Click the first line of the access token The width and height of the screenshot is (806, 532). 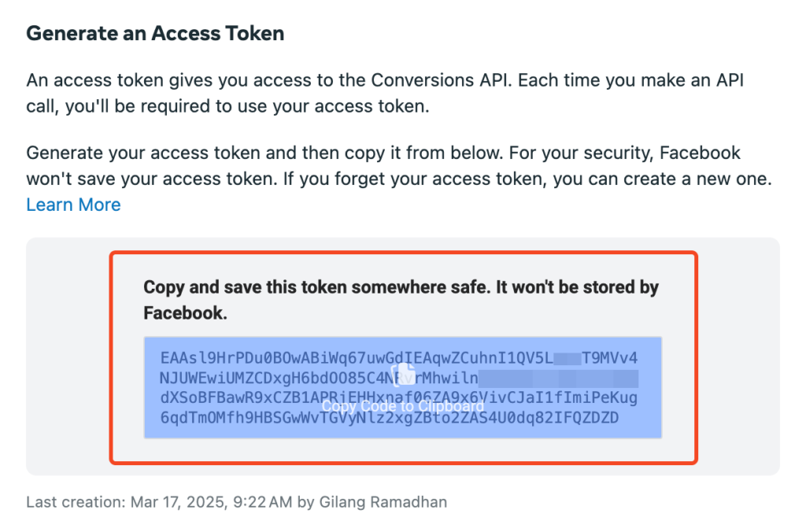coord(354,357)
